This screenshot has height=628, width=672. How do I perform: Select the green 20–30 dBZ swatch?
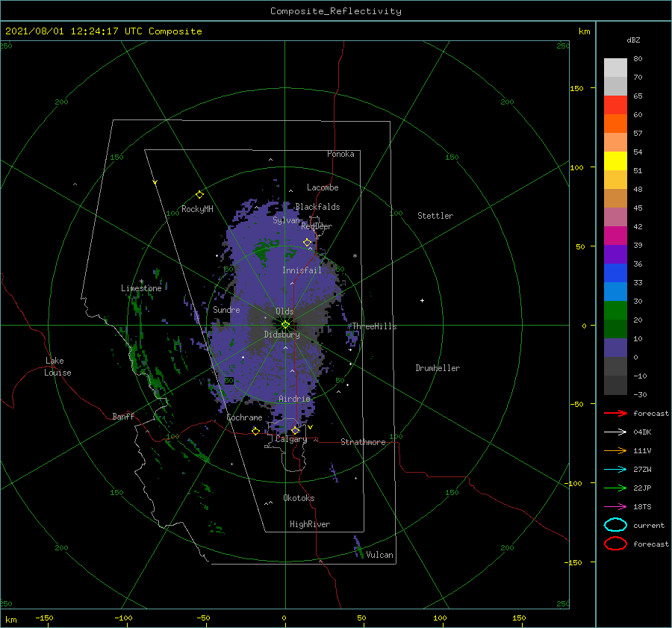pos(615,310)
